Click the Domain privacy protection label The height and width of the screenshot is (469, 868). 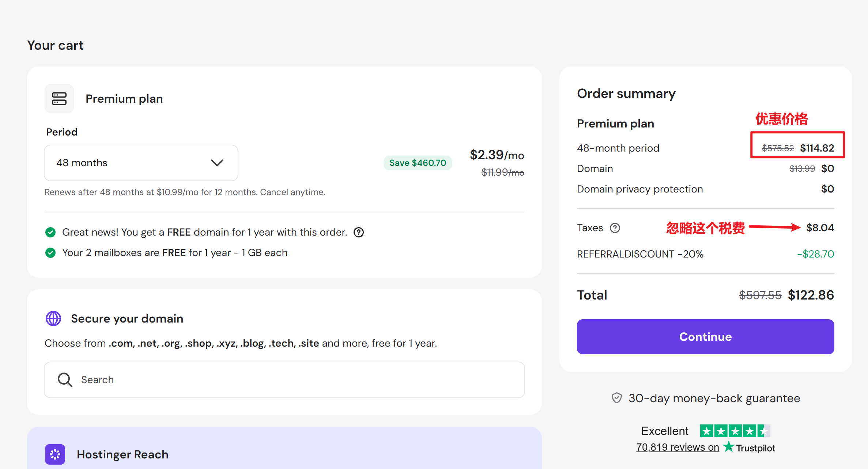click(x=640, y=189)
